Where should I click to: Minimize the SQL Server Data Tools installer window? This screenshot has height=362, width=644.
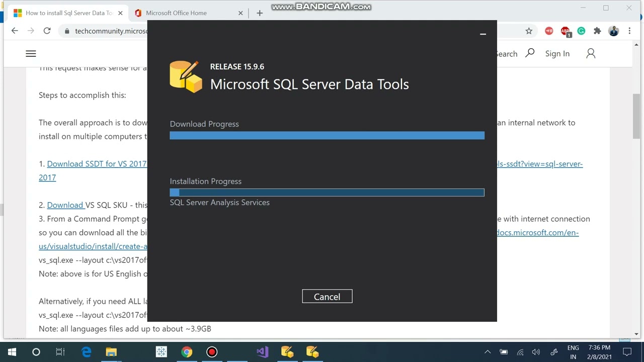(x=483, y=34)
